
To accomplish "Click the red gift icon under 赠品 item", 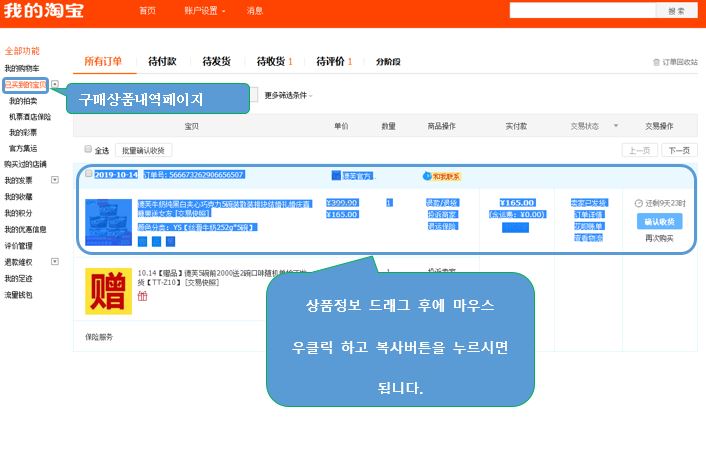I will tap(142, 296).
